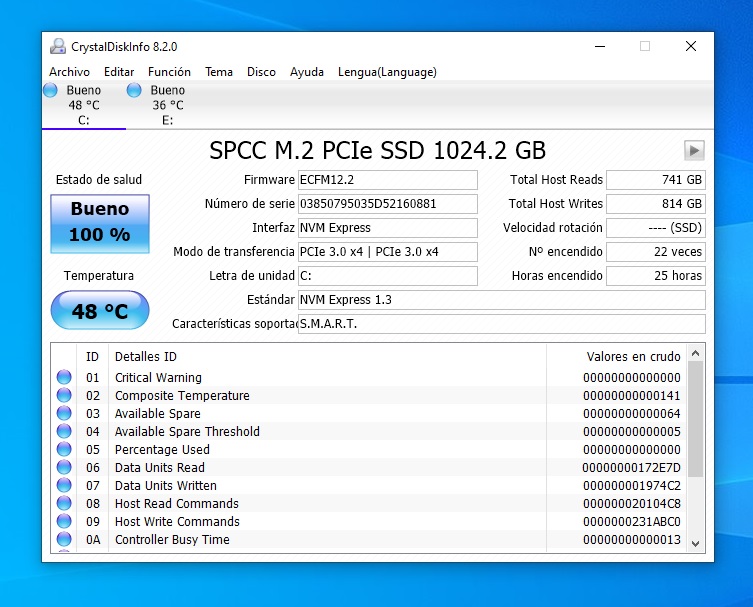The width and height of the screenshot is (753, 607).
Task: Click the Bueno 100 % health status button
Action: [100, 223]
